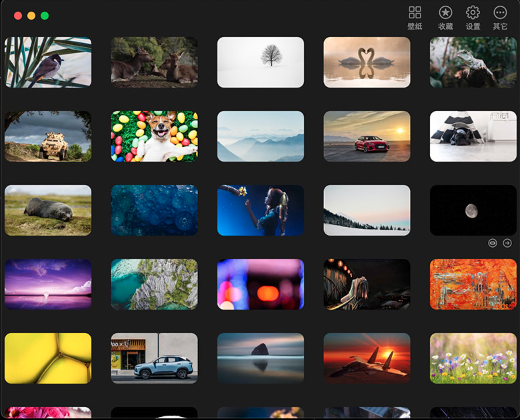Screen dimensions: 520x420
Task: Select the bird on branch wallpaper
Action: 48,62
